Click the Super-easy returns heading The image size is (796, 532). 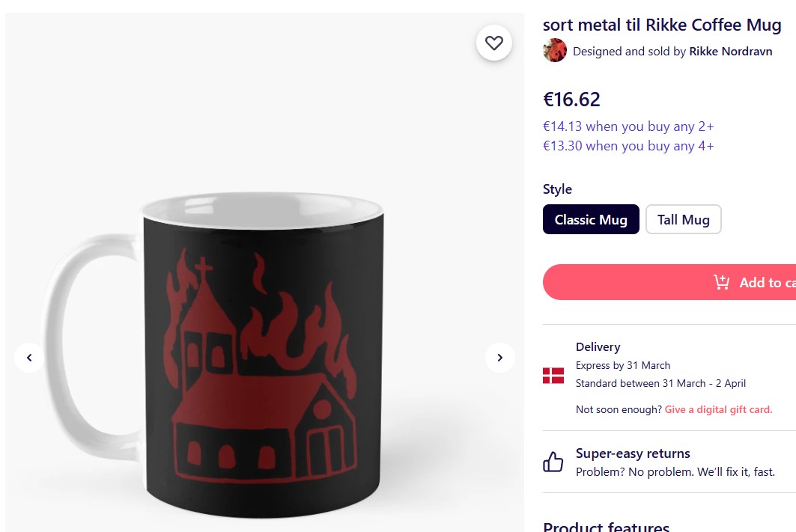633,453
